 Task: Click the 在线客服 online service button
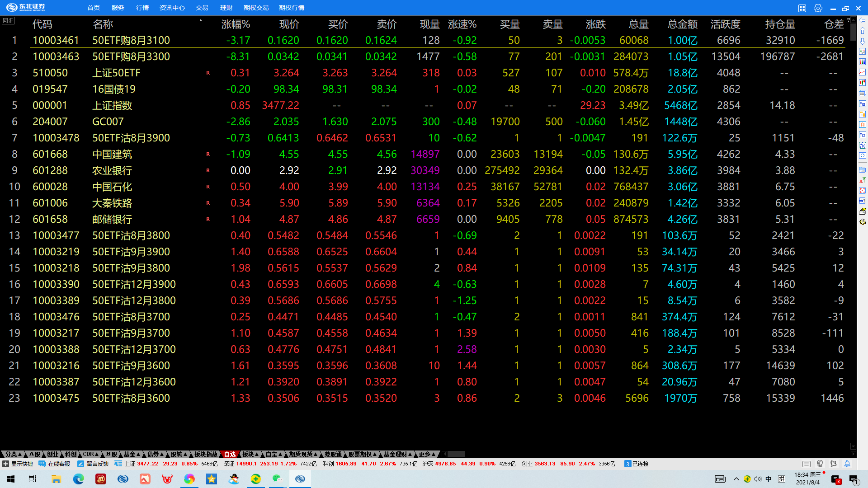click(x=55, y=464)
